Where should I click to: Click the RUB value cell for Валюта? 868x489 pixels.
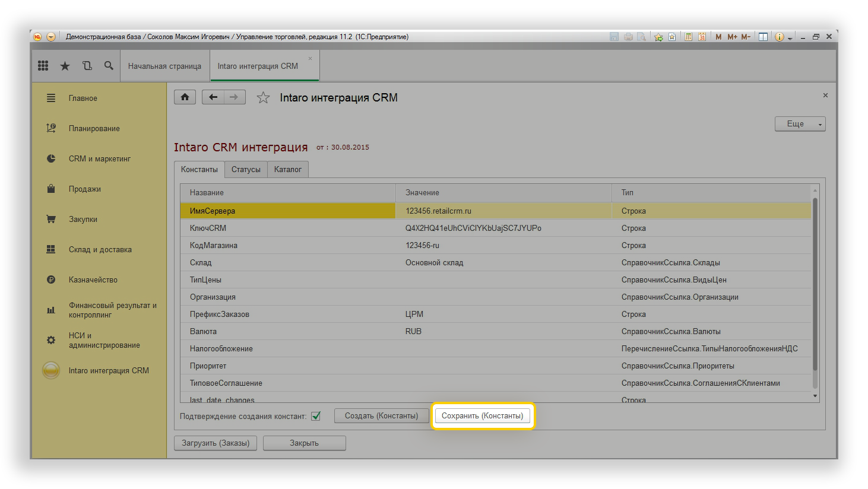[503, 331]
